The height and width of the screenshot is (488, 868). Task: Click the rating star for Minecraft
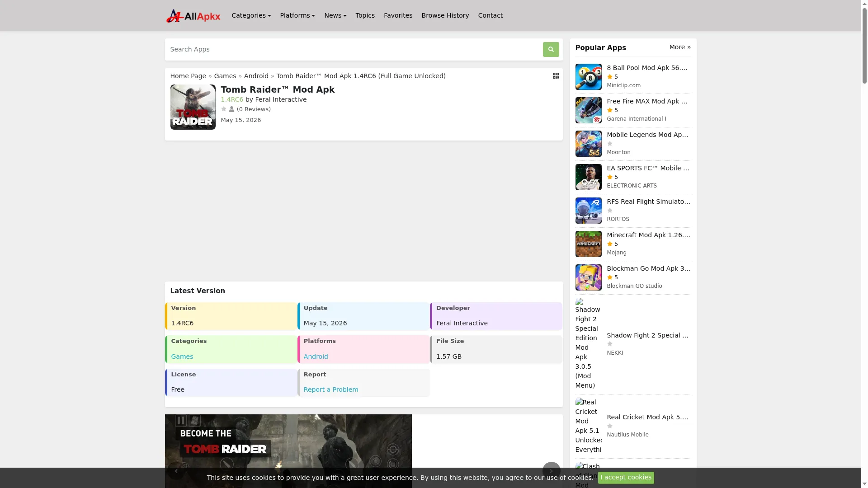pyautogui.click(x=609, y=244)
